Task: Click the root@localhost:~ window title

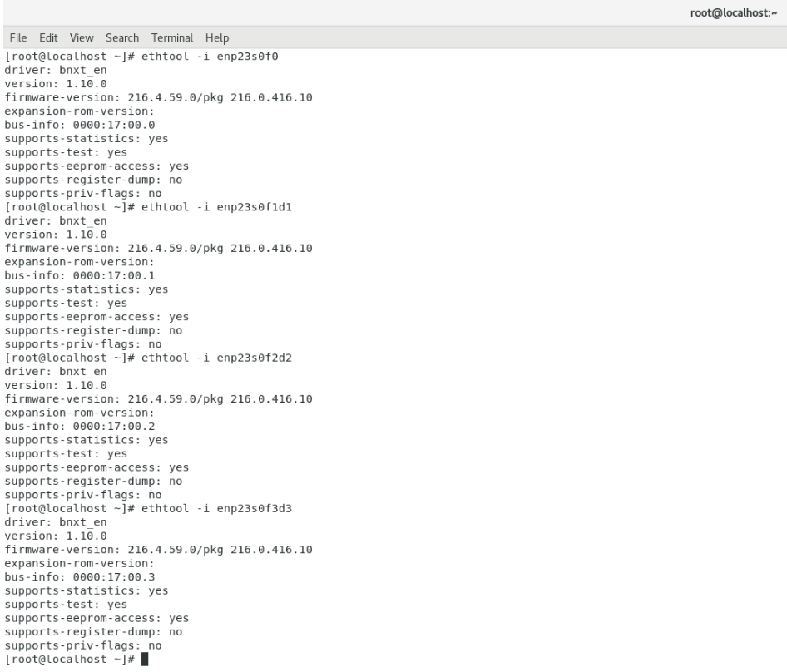Action: pyautogui.click(x=733, y=13)
